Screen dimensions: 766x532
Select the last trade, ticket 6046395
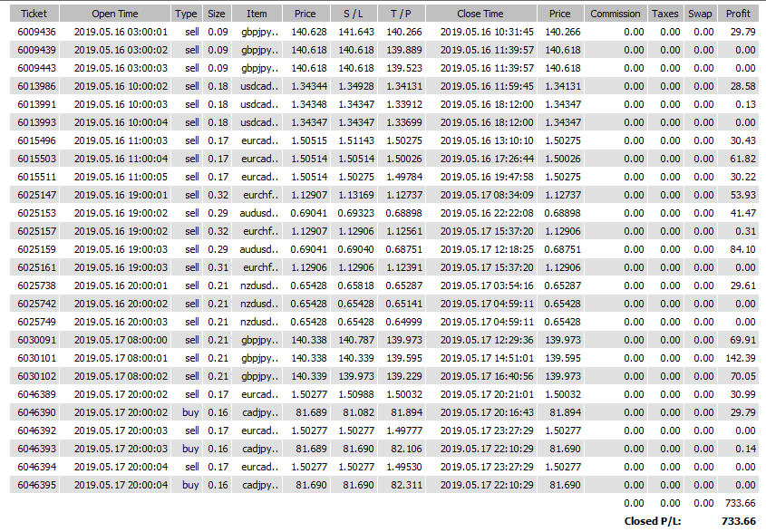[34, 485]
